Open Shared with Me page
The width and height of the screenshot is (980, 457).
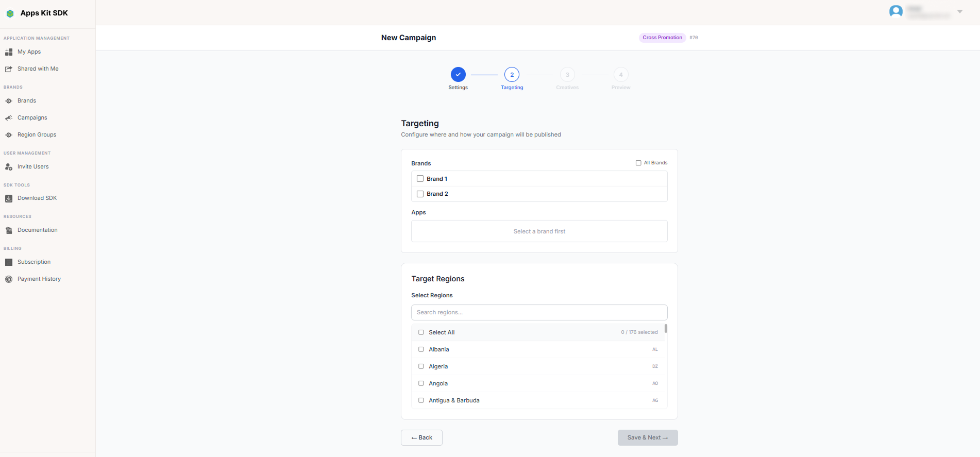tap(38, 69)
